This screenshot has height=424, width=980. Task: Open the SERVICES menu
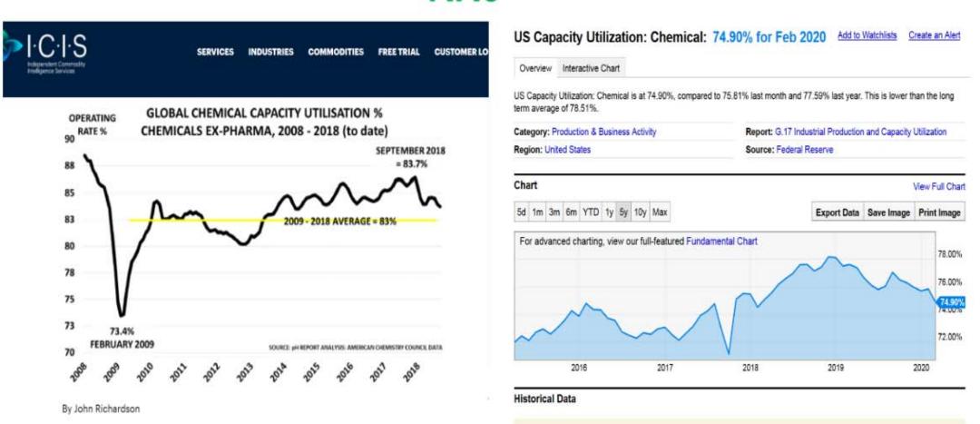(x=215, y=52)
